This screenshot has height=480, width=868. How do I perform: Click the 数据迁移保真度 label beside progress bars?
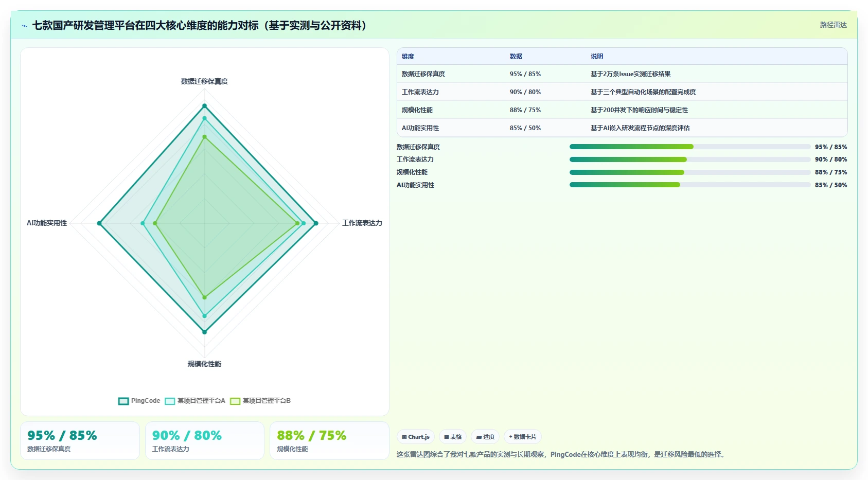pos(418,147)
